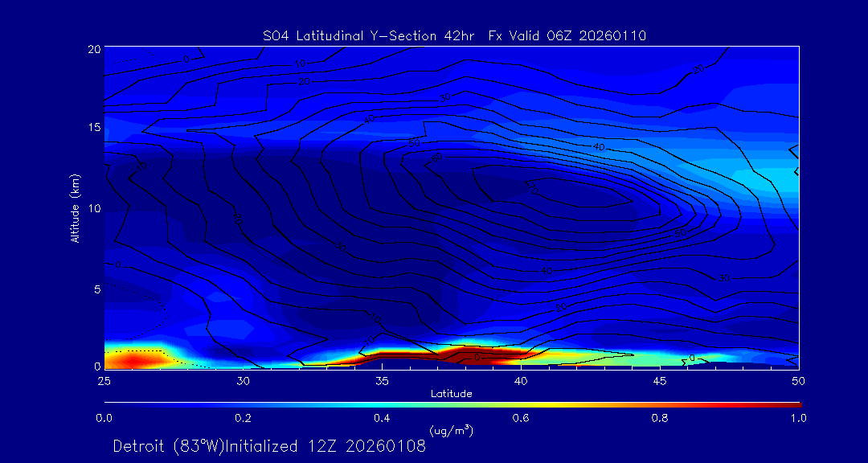Click the 0.6 colorbar scale label

(521, 418)
